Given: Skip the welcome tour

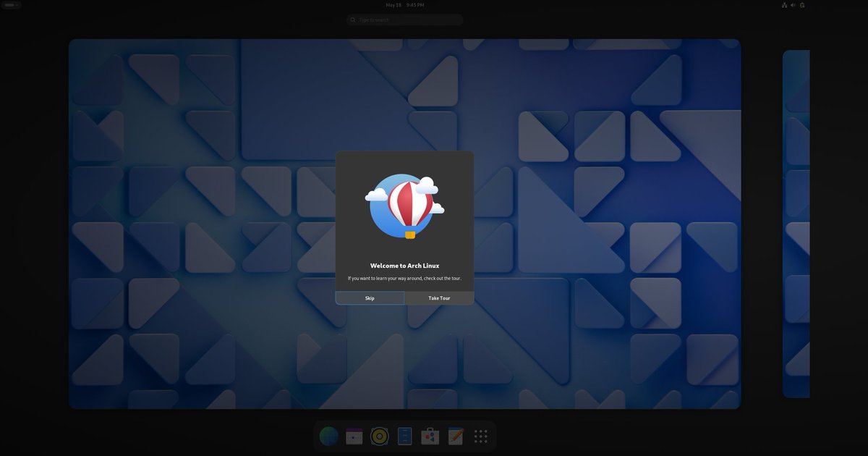Looking at the screenshot, I should coord(370,298).
